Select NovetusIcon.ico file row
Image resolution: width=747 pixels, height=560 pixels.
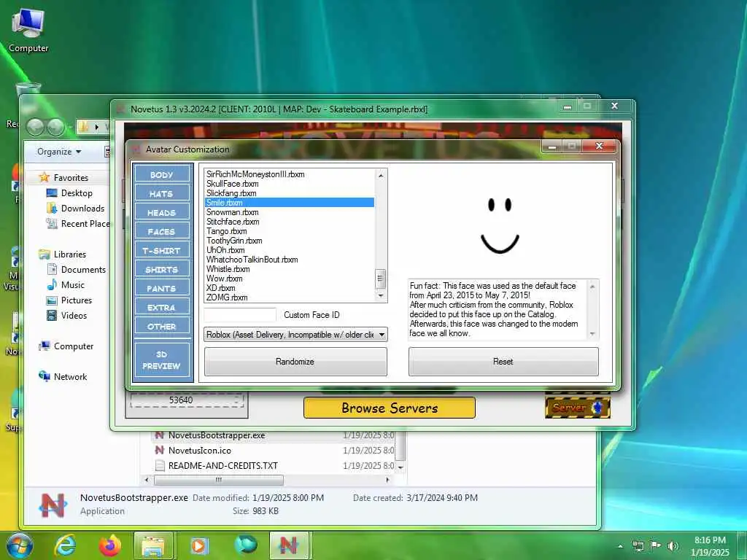[274, 451]
